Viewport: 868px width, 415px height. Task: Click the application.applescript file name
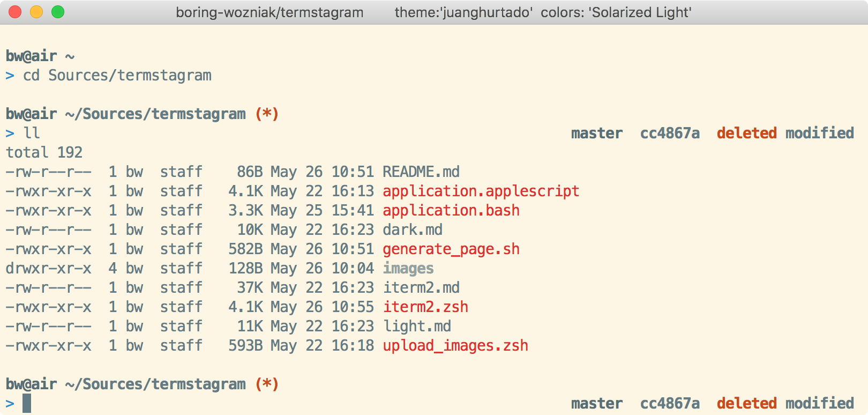point(481,191)
